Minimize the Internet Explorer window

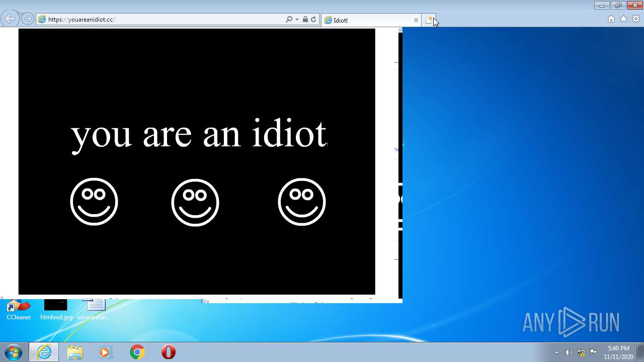click(602, 6)
